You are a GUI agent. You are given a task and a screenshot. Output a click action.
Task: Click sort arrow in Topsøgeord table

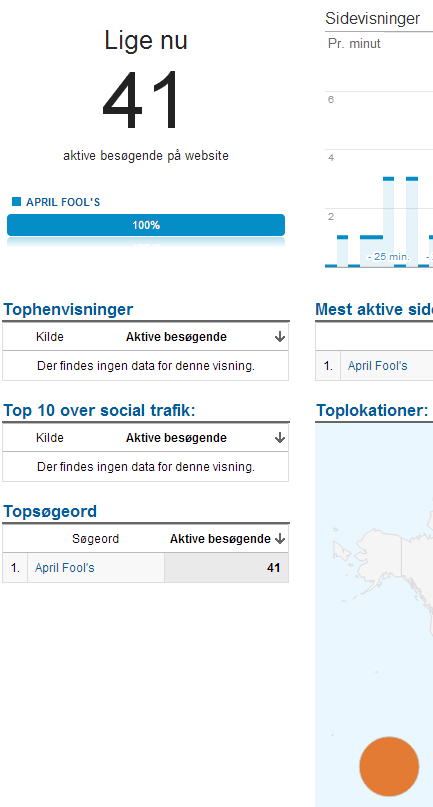[x=280, y=539]
